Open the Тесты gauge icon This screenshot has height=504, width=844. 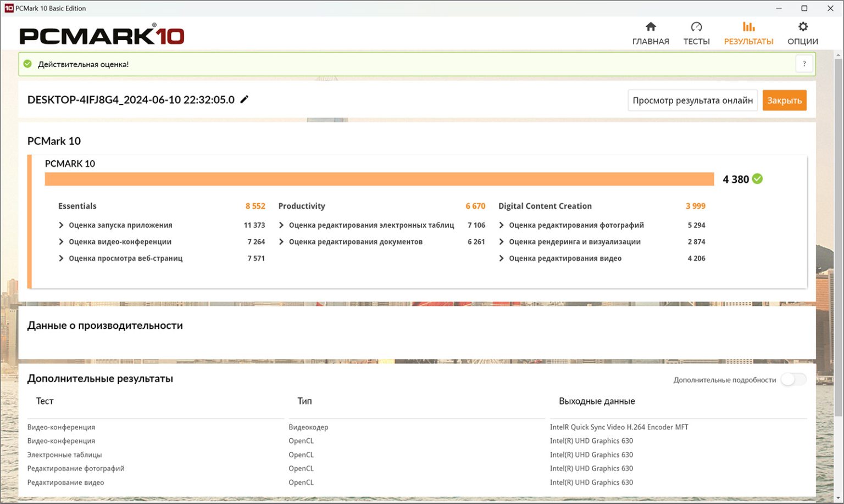[696, 27]
